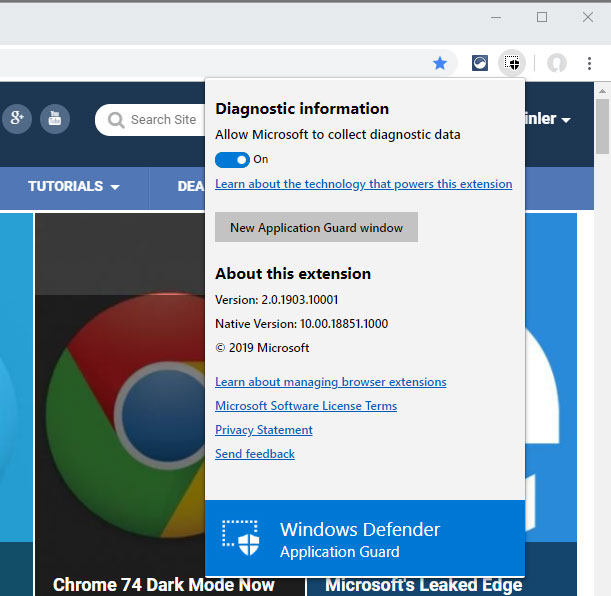
Task: Click the blue bookmark star icon
Action: coord(440,63)
